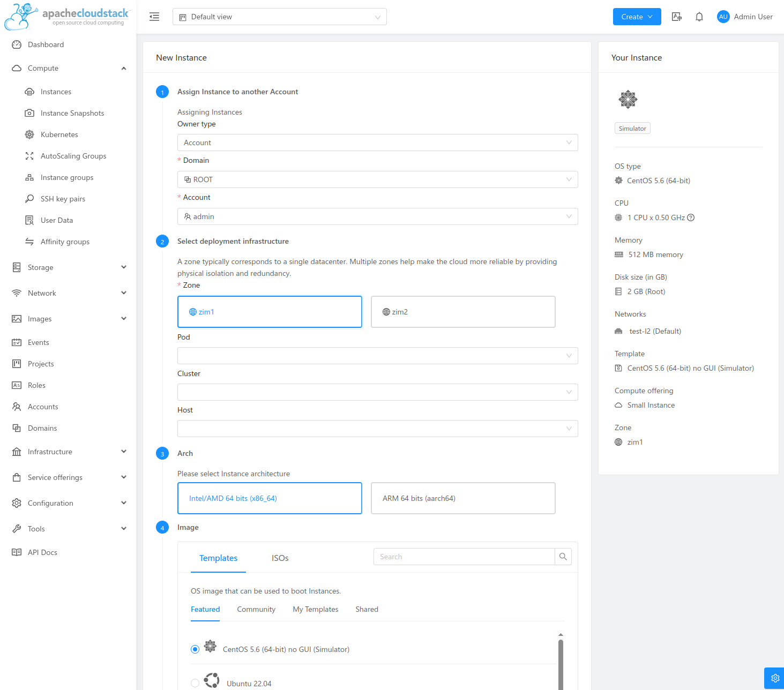Switch to the Community templates tab

tap(256, 609)
